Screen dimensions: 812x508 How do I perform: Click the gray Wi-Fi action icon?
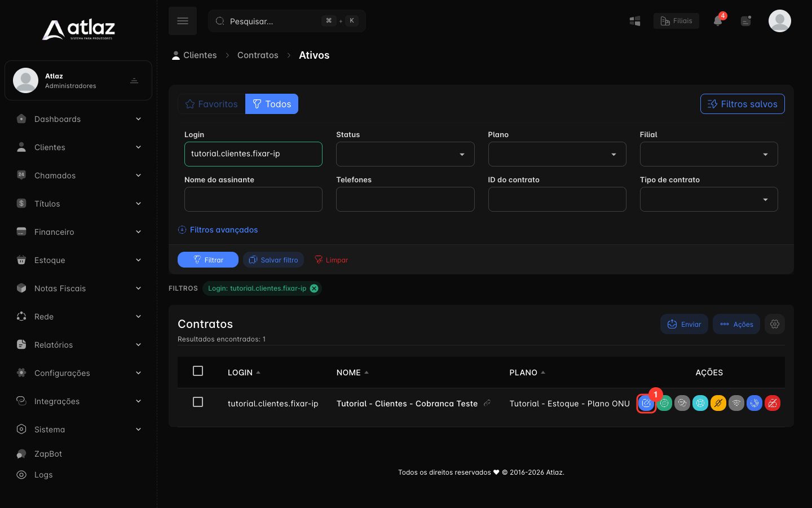tap(736, 404)
